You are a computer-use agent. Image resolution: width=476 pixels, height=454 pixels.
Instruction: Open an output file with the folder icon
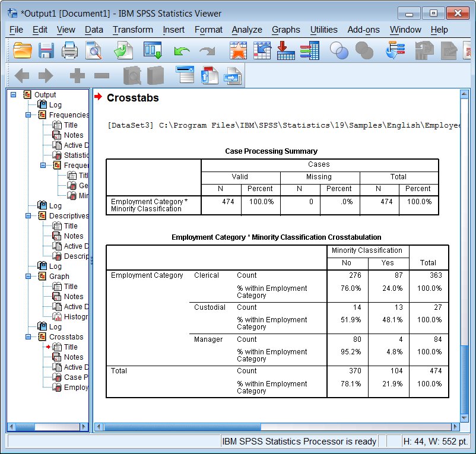coord(22,50)
